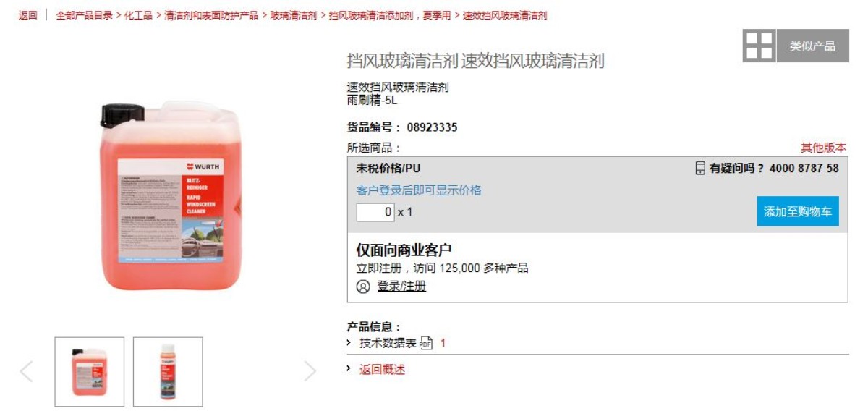The width and height of the screenshot is (868, 411).
Task: Open 其他版本 link
Action: 823,148
